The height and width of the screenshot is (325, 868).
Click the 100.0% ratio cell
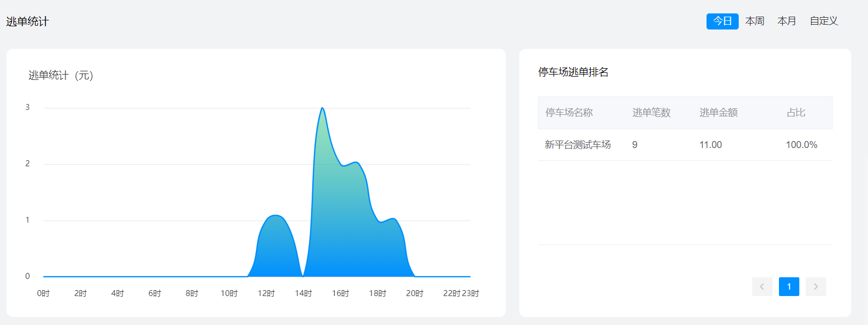tap(801, 145)
